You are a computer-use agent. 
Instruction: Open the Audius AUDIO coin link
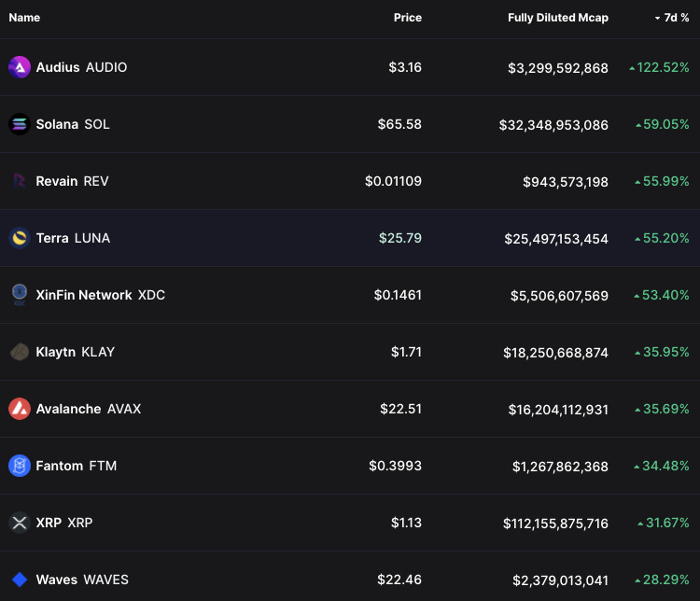point(81,67)
